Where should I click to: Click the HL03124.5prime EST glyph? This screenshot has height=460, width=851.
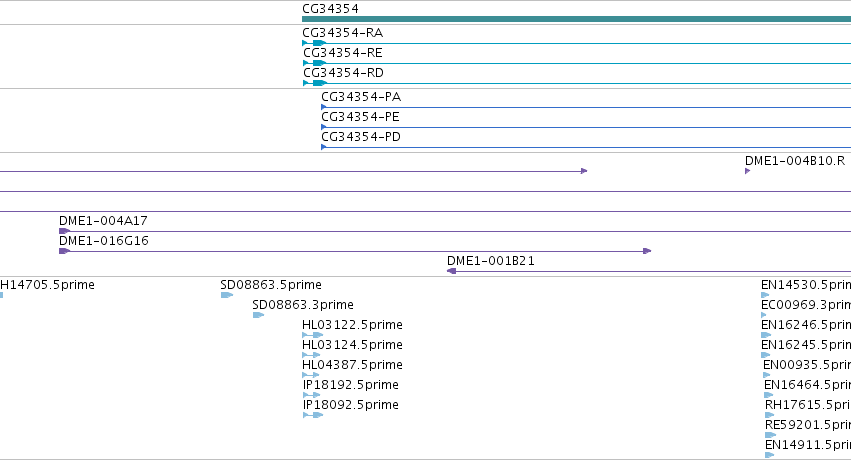(311, 356)
